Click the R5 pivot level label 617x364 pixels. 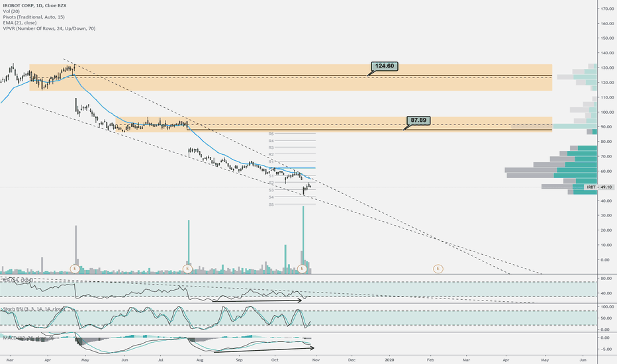click(x=271, y=134)
